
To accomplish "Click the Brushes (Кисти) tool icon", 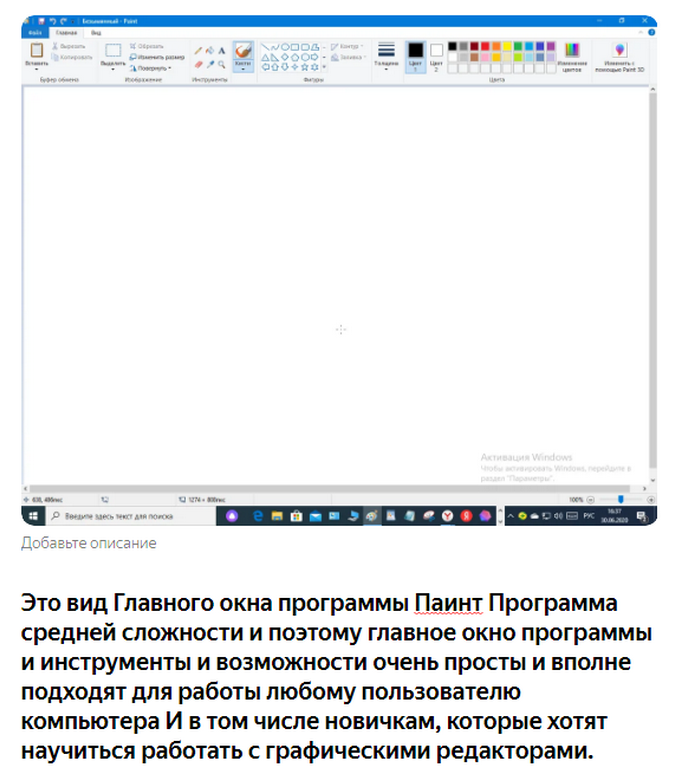I will click(243, 50).
